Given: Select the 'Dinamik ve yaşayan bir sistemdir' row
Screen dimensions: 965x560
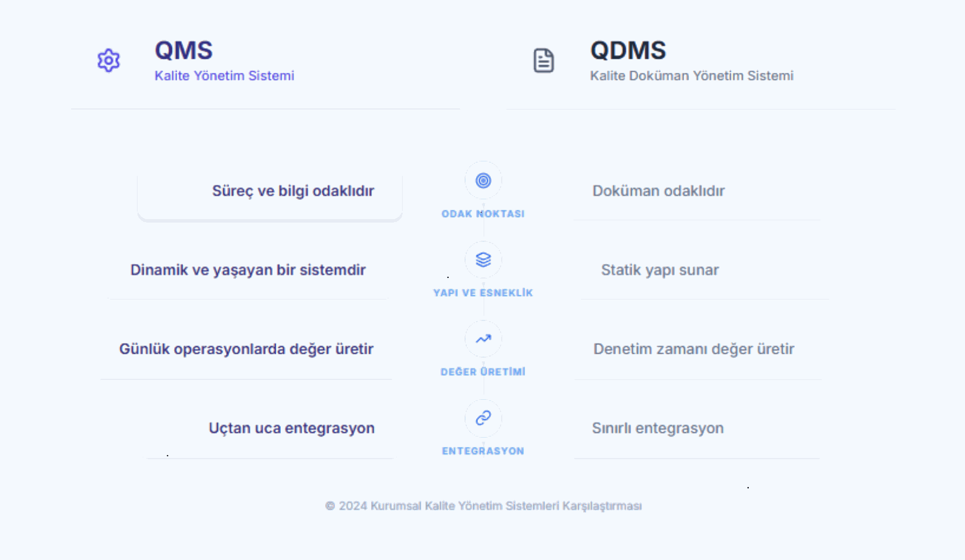Looking at the screenshot, I should pos(248,270).
